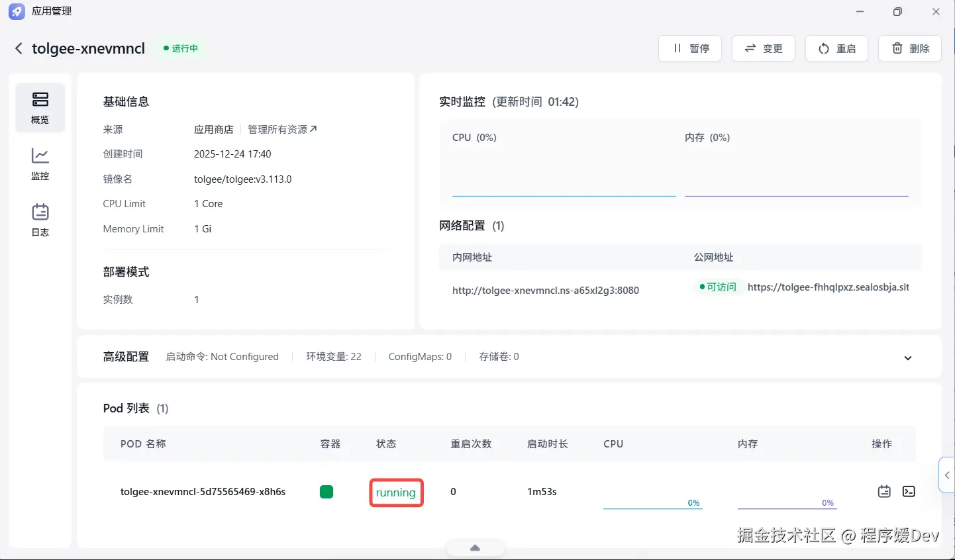
Task: Open the 监控 monitoring tab
Action: point(40,163)
